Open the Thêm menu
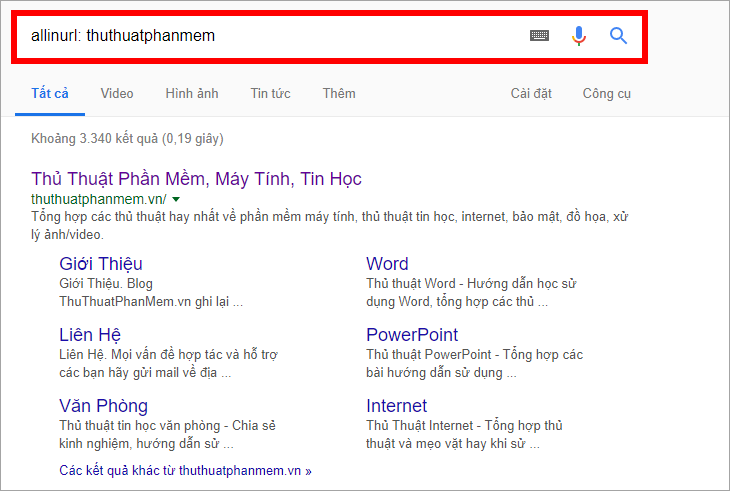Screen dimensions: 730x491 [x=339, y=94]
